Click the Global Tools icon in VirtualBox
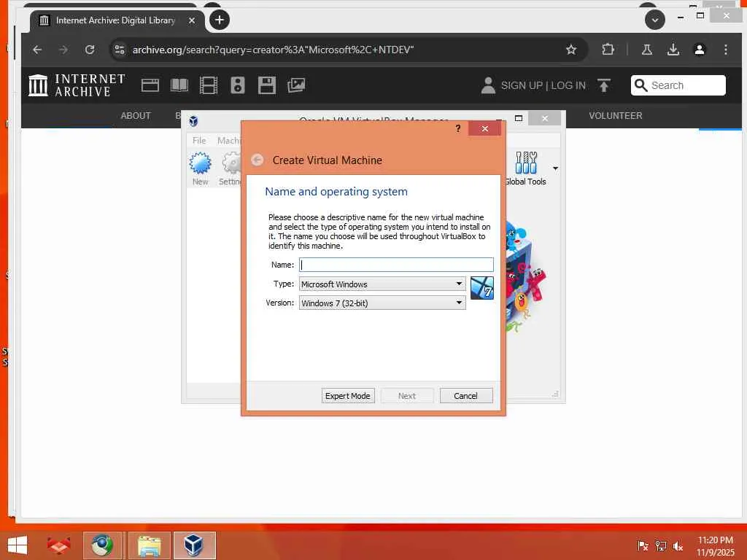This screenshot has width=747, height=560. (x=526, y=168)
